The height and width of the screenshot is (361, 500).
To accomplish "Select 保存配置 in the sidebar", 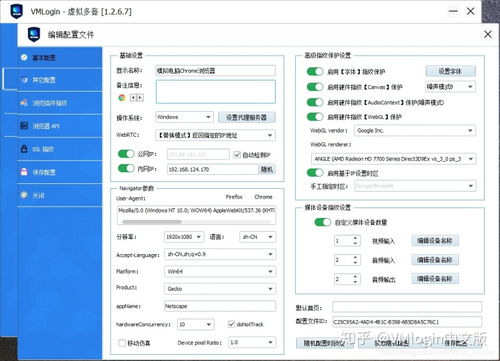I will (x=60, y=172).
